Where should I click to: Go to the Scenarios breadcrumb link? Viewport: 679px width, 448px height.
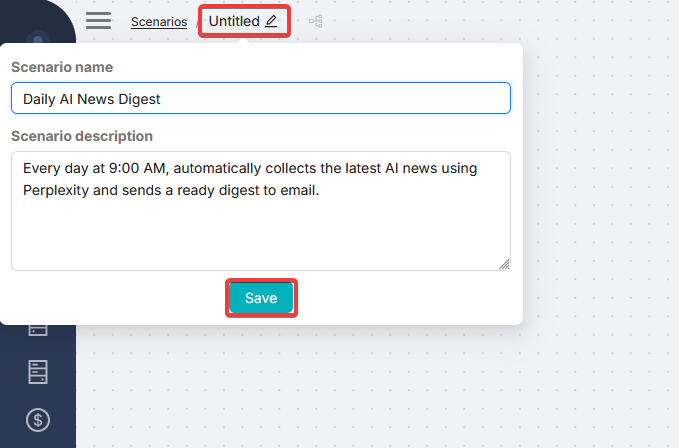click(x=159, y=22)
